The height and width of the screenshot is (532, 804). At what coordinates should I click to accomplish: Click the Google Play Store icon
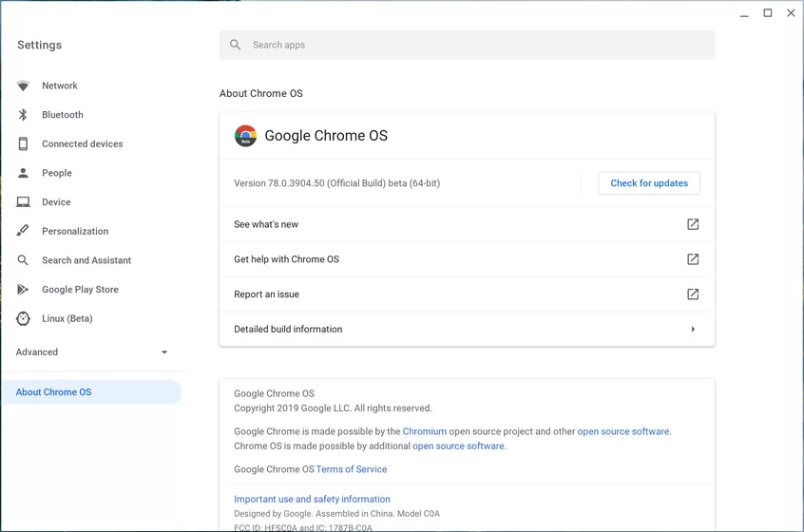click(23, 290)
